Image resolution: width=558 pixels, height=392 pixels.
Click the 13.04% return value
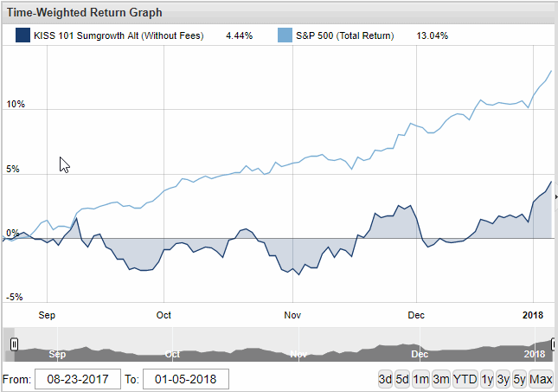pyautogui.click(x=432, y=35)
